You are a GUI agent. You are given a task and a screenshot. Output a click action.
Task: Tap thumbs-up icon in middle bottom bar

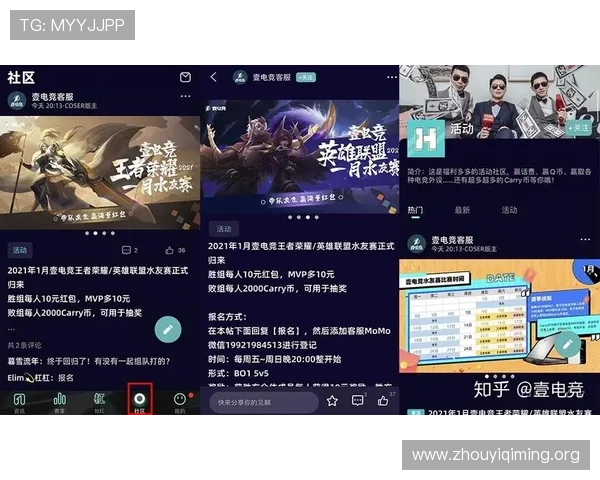click(384, 400)
